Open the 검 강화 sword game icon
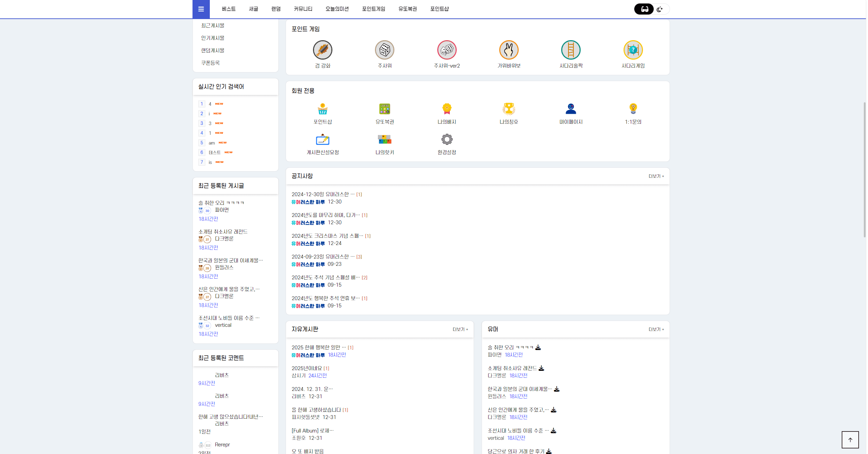 click(x=322, y=50)
